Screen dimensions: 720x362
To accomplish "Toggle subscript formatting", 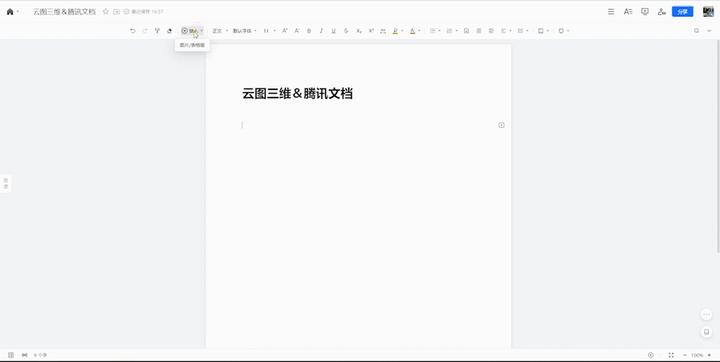I will [x=359, y=31].
